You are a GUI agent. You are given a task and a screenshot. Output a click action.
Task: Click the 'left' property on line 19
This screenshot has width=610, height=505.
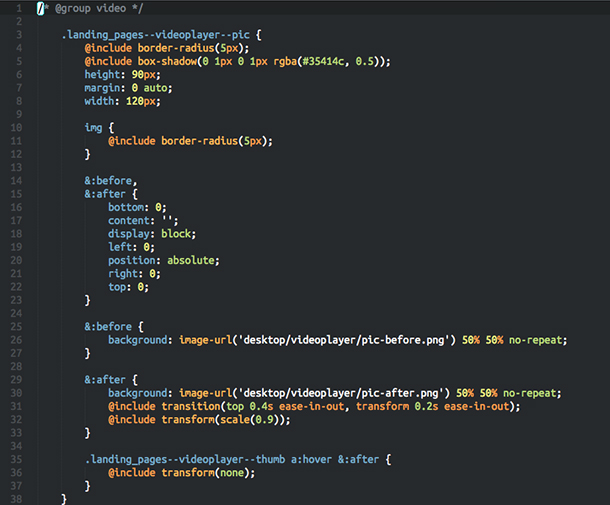click(x=120, y=247)
